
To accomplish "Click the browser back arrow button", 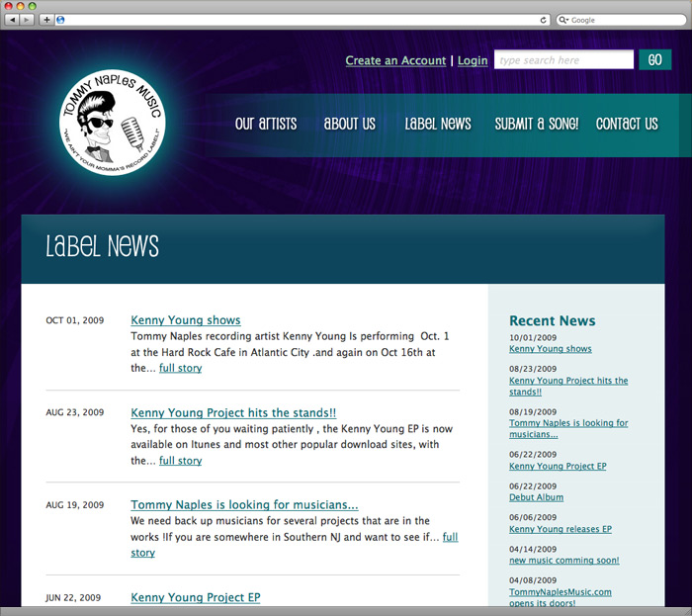I will (12, 20).
